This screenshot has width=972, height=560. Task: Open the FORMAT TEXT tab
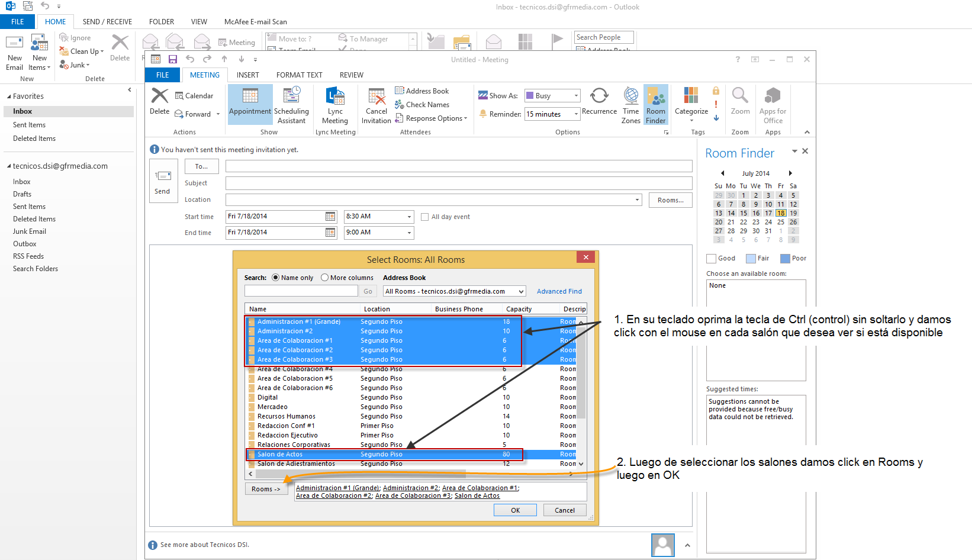point(299,75)
